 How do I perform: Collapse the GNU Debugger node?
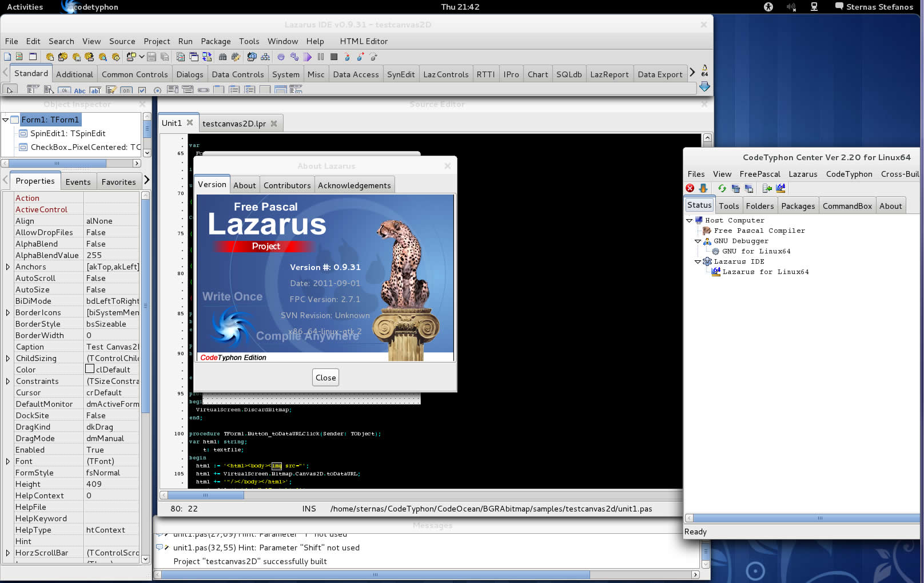698,241
